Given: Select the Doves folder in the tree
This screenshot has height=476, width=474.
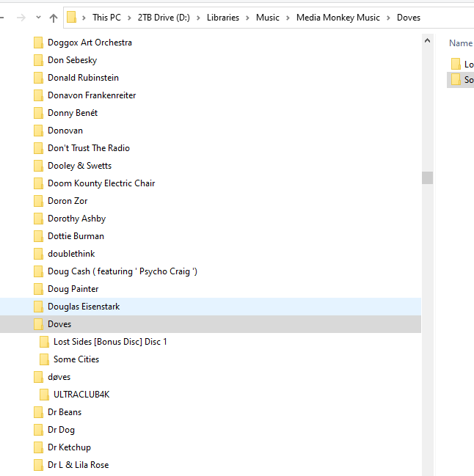Looking at the screenshot, I should pyautogui.click(x=59, y=324).
